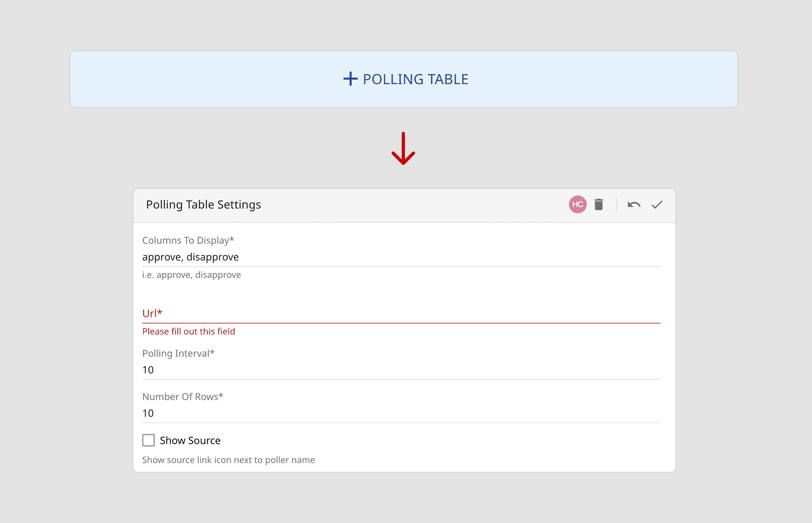Click the 'Please fill out this field' error
This screenshot has width=812, height=523.
[188, 331]
